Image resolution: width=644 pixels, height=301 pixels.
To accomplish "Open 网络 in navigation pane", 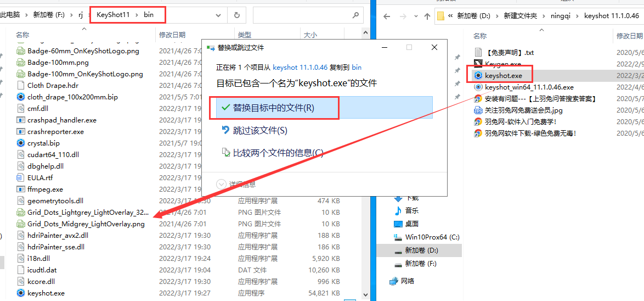I will tap(407, 281).
